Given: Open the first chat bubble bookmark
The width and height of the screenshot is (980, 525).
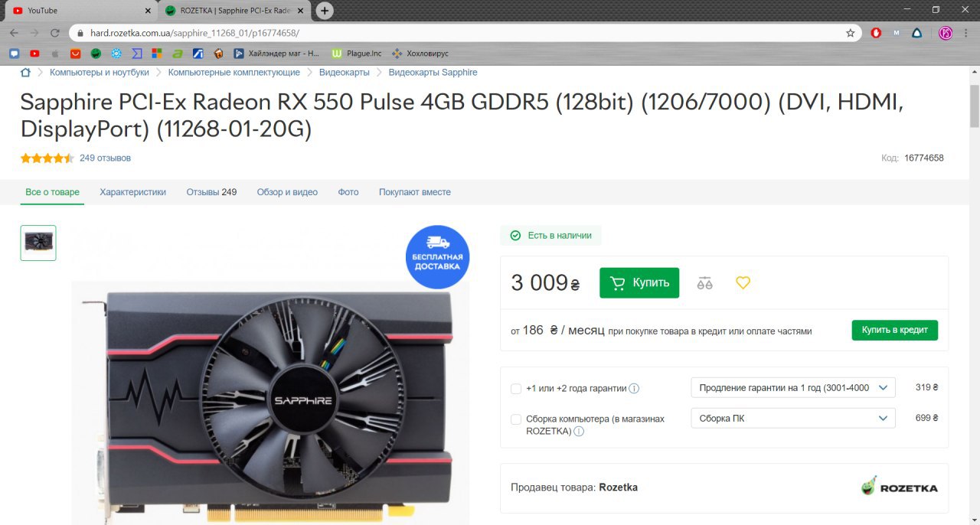Looking at the screenshot, I should (x=14, y=54).
